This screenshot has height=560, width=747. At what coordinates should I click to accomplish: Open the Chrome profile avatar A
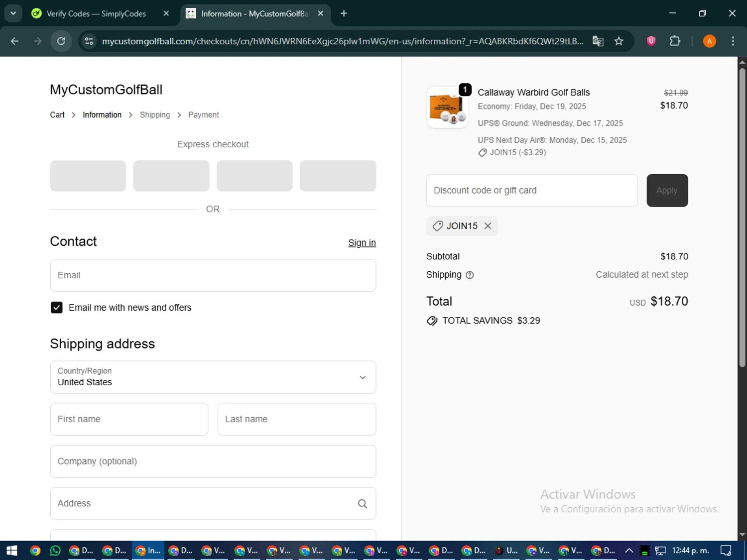click(710, 41)
